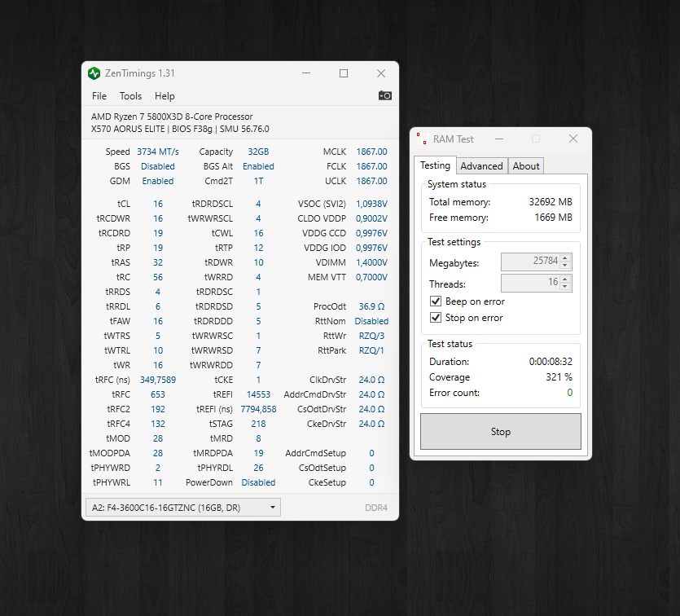Viewport: 680px width, 616px height.
Task: Click the tREFI value 14553
Action: 258,394
